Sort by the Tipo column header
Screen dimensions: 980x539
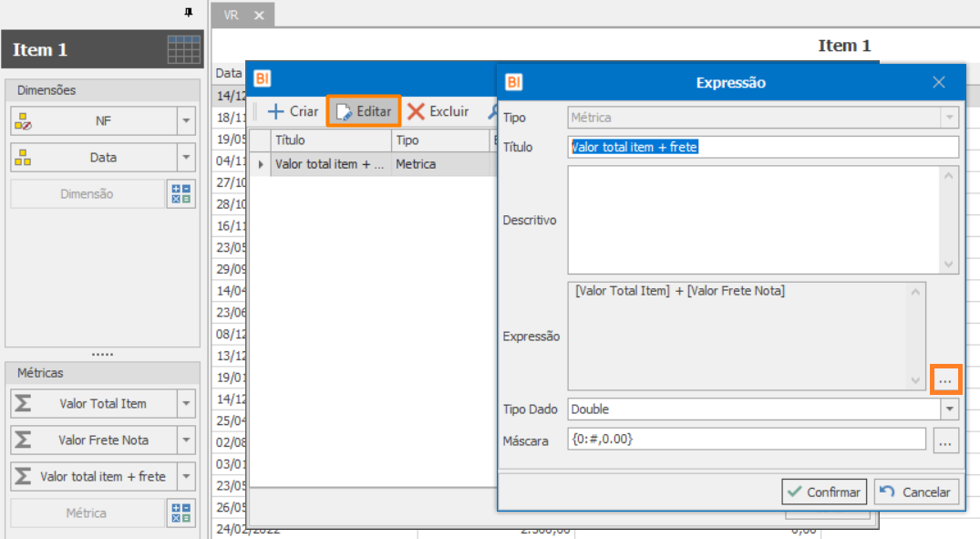coord(440,140)
